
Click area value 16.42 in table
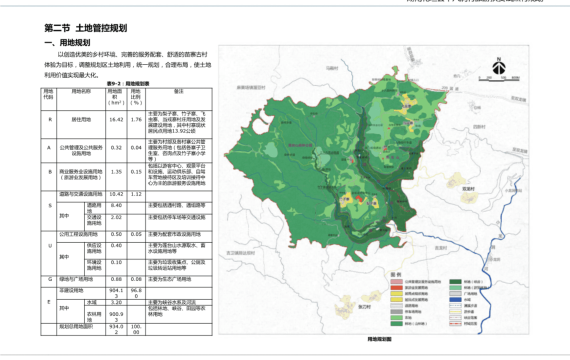[116, 120]
